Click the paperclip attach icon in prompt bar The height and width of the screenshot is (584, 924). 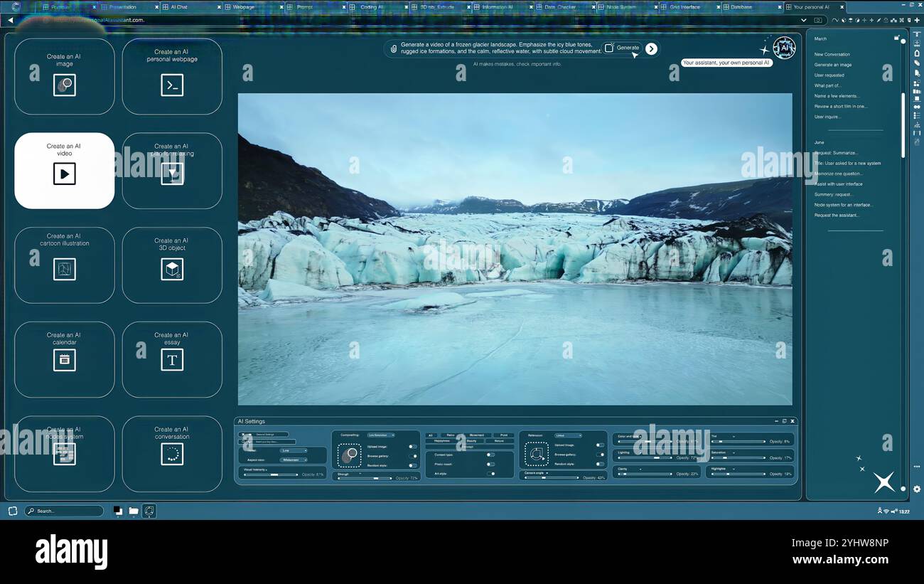pos(393,48)
